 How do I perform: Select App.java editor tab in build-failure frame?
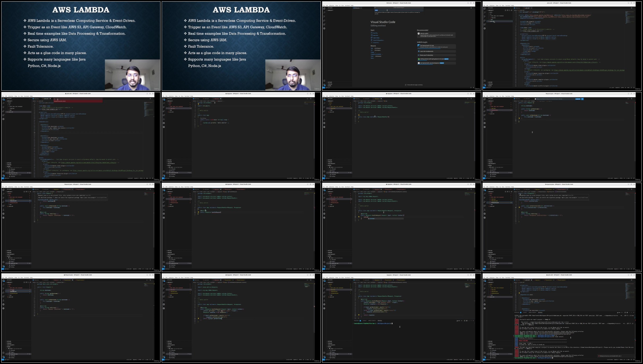pyautogui.click(x=538, y=280)
